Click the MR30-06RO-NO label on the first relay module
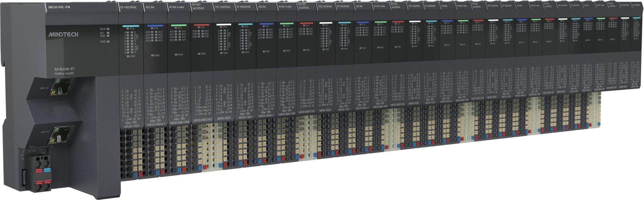The image size is (644, 200). (203, 120)
